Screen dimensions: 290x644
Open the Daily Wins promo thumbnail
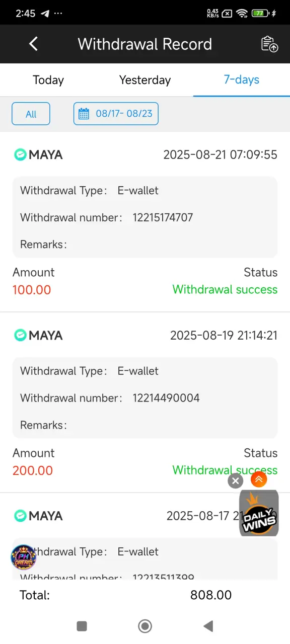point(259,513)
